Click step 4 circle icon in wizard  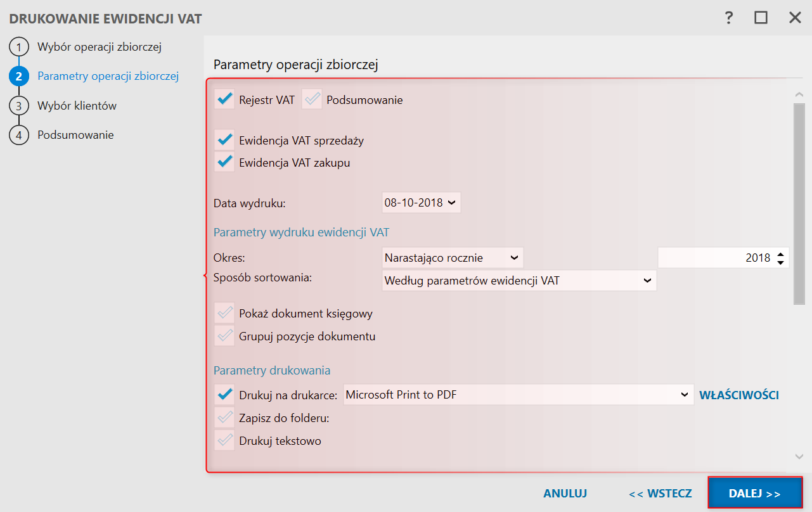click(19, 135)
